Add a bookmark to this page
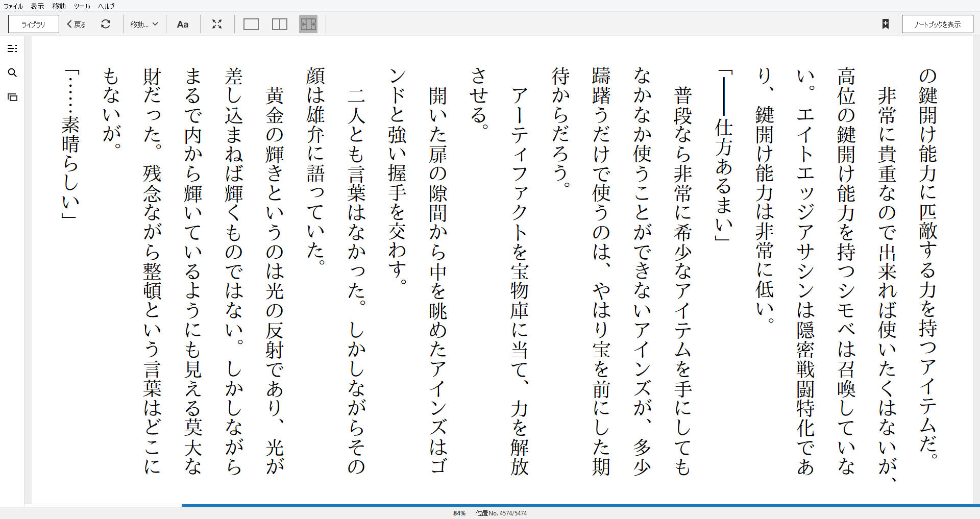 click(886, 24)
